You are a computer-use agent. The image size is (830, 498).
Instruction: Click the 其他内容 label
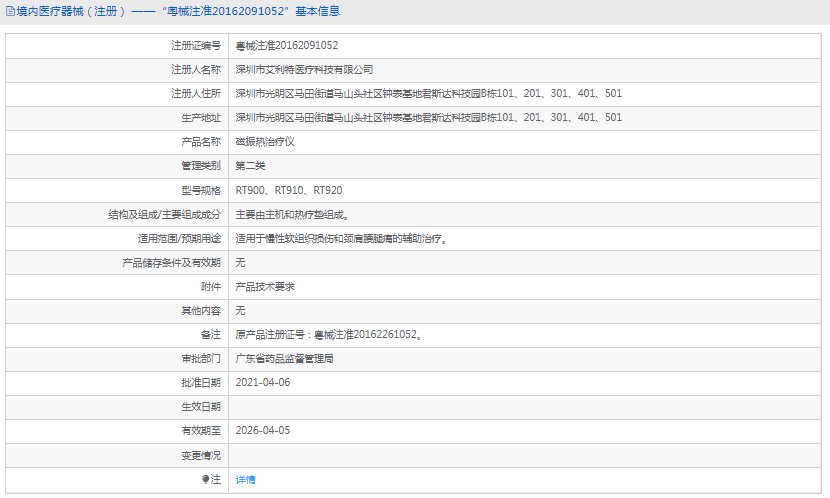point(201,310)
